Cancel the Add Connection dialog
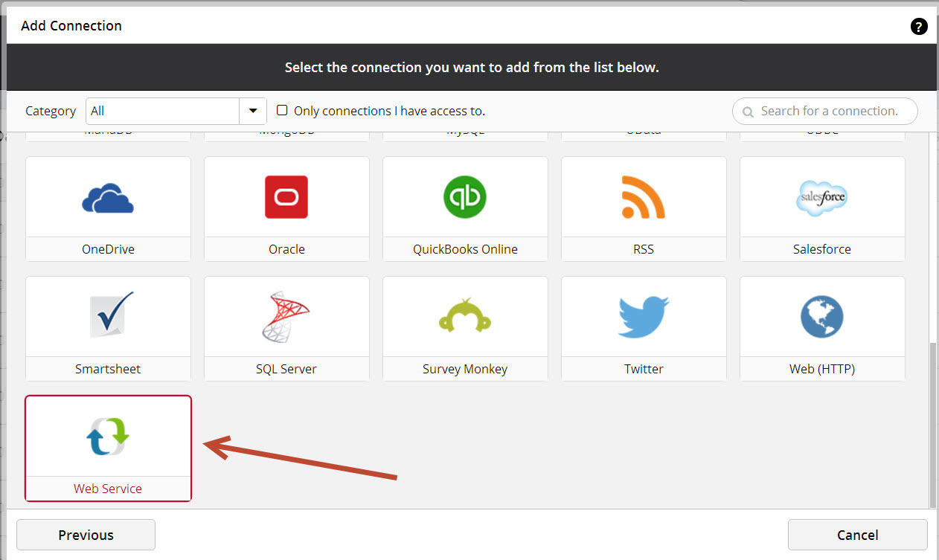Image resolution: width=939 pixels, height=560 pixels. tap(857, 535)
